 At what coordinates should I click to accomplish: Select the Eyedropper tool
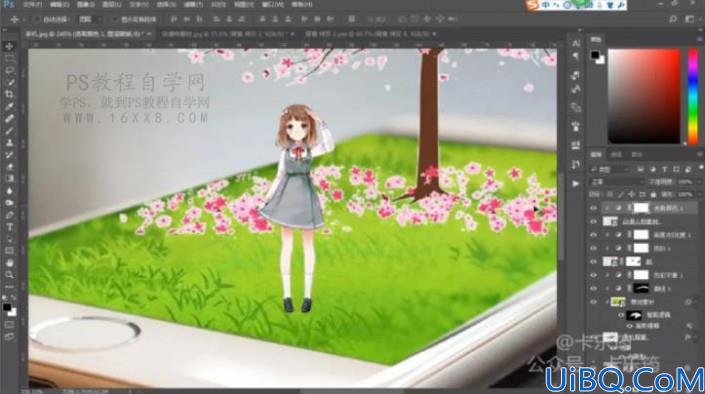click(x=9, y=107)
